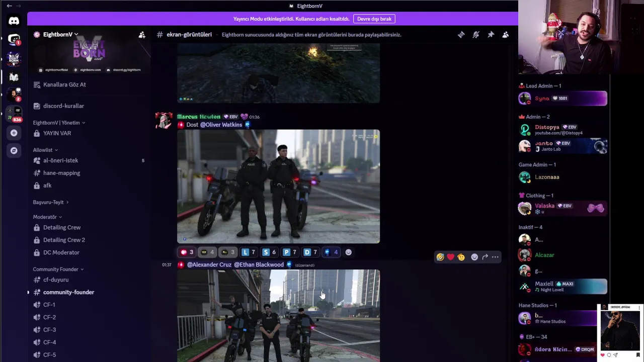
Task: Toggle the heart reaction with count 3
Action: [186, 252]
